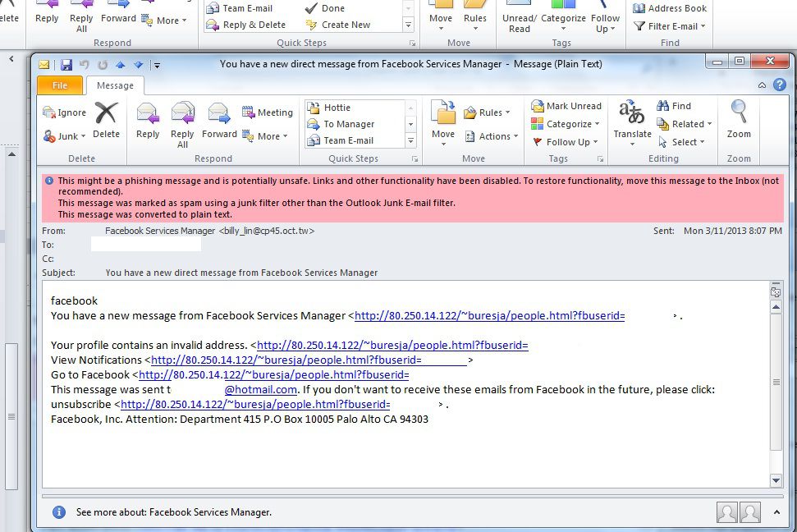Viewport: 797px width, 532px height.
Task: Click the Go to Facebook link
Action: (273, 375)
